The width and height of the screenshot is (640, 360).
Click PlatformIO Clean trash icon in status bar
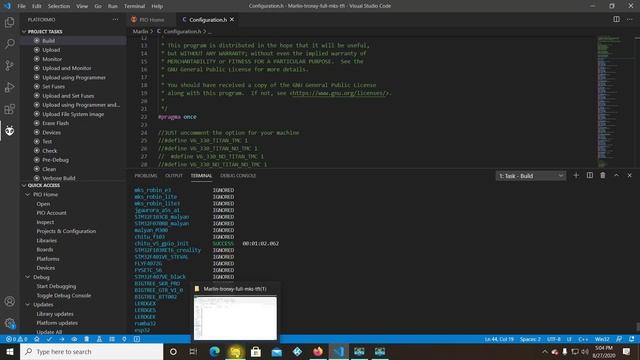coord(87,339)
